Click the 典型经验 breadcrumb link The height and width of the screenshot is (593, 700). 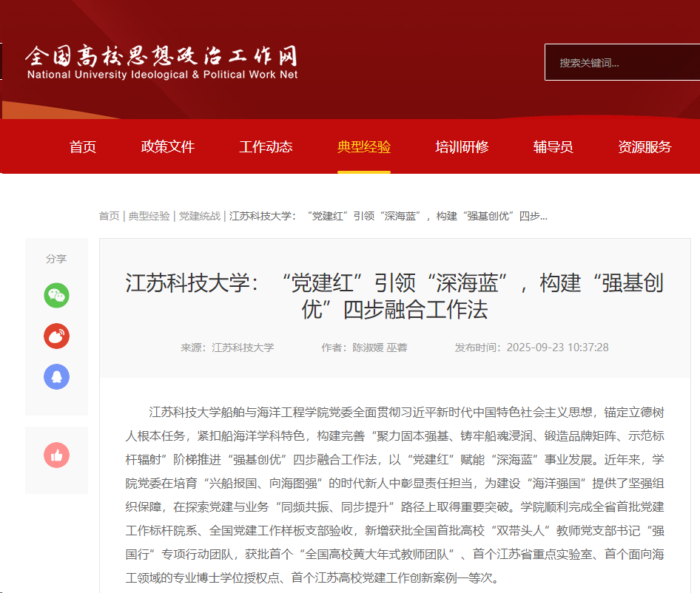click(149, 216)
